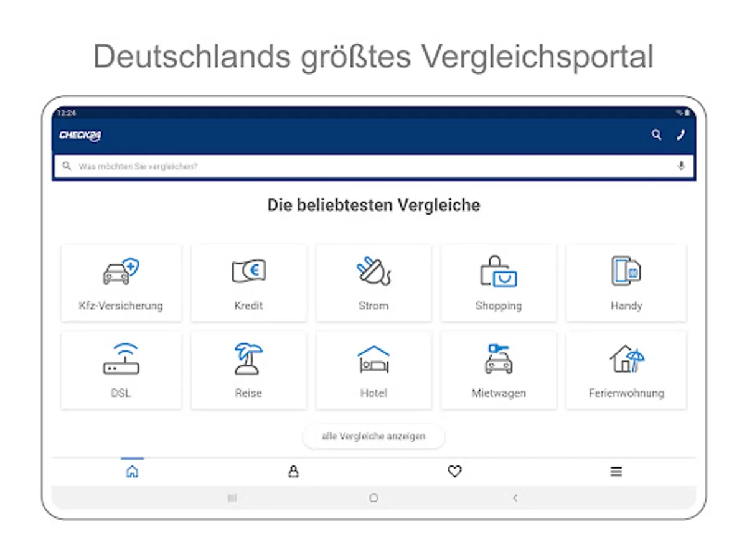
Task: Select the Handy phone tile
Action: click(626, 283)
